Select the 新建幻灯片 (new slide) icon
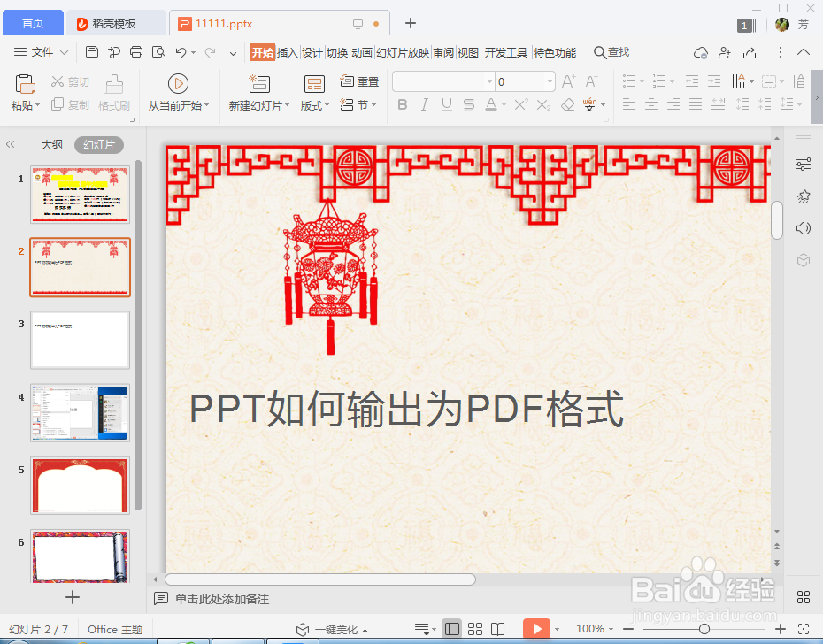823x644 pixels. pyautogui.click(x=258, y=84)
